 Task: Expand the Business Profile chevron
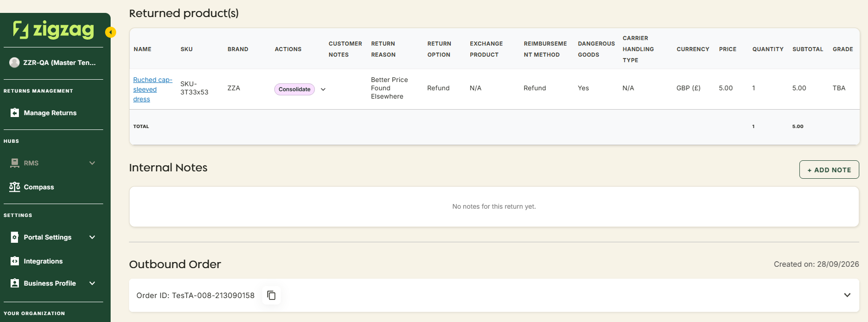[92, 283]
